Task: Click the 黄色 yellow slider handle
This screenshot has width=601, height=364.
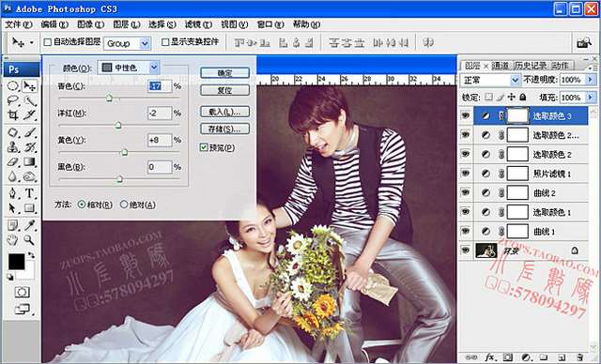Action: [124, 152]
